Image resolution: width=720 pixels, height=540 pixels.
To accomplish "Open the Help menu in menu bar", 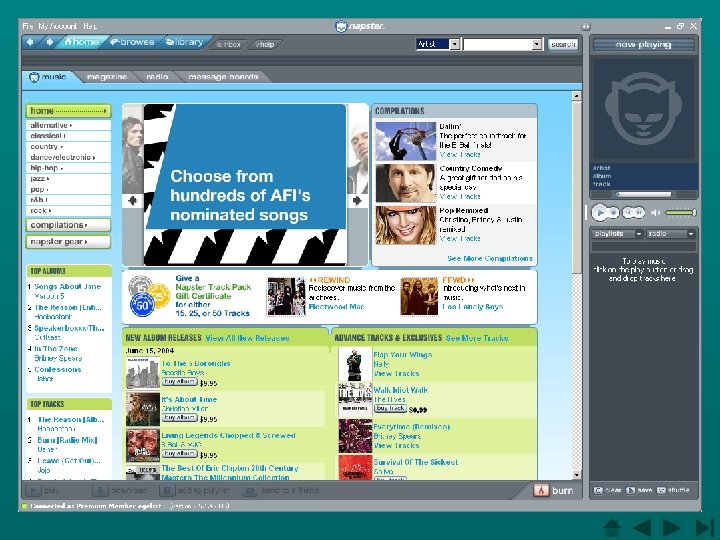I will tap(90, 26).
